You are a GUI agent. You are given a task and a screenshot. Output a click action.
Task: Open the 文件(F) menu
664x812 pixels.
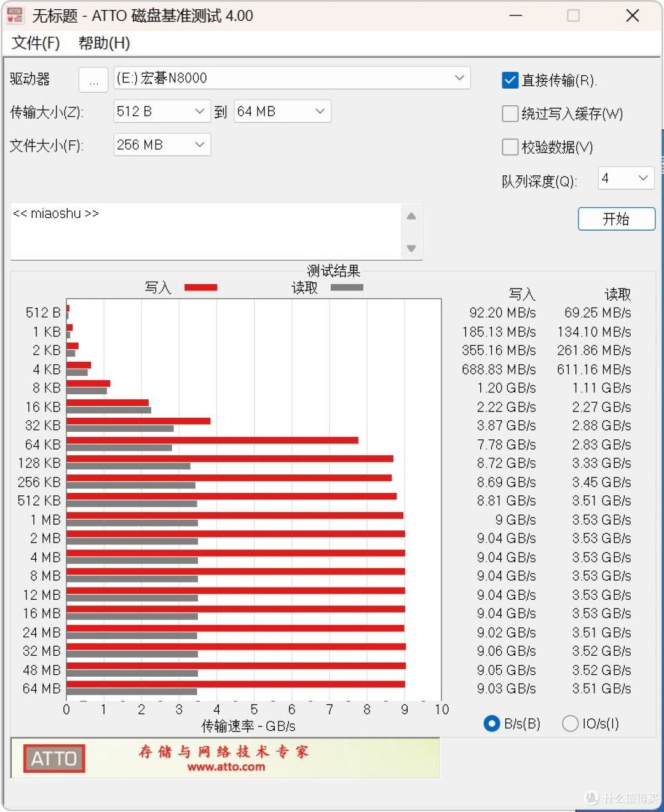(36, 43)
